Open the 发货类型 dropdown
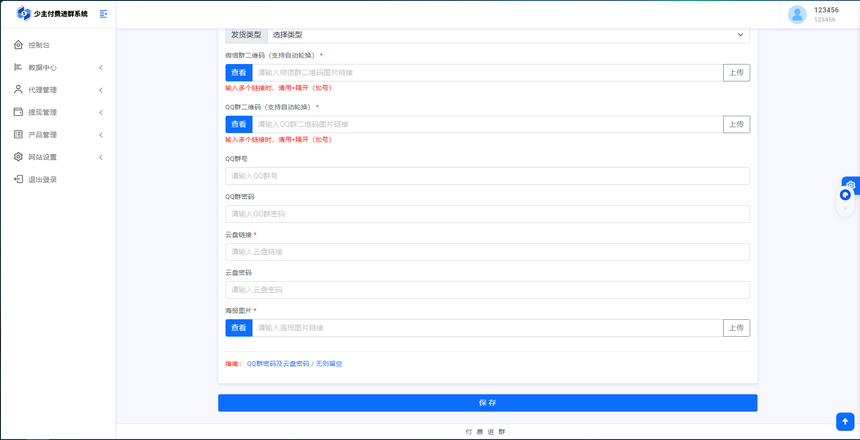Screen dimensions: 860x440 point(508,35)
